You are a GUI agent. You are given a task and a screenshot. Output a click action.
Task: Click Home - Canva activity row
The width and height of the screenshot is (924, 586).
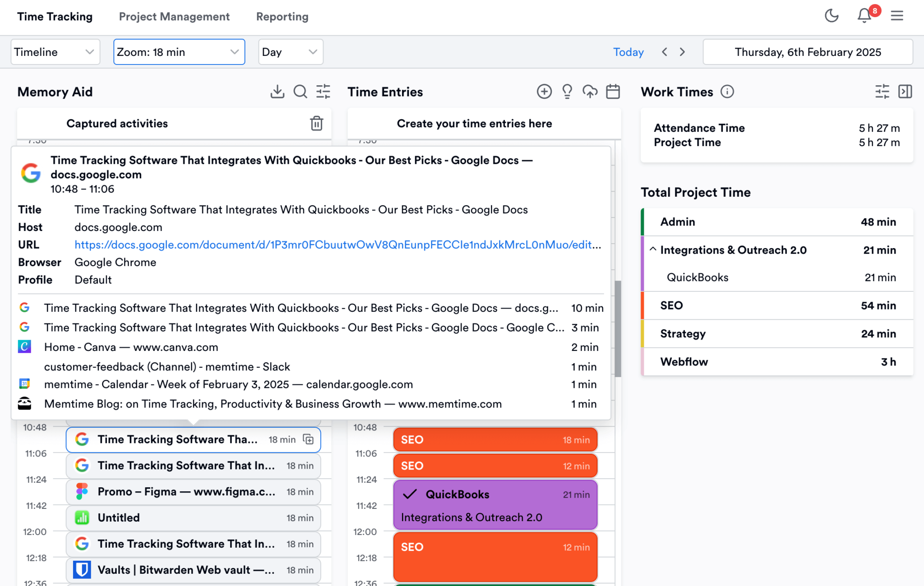tap(310, 347)
